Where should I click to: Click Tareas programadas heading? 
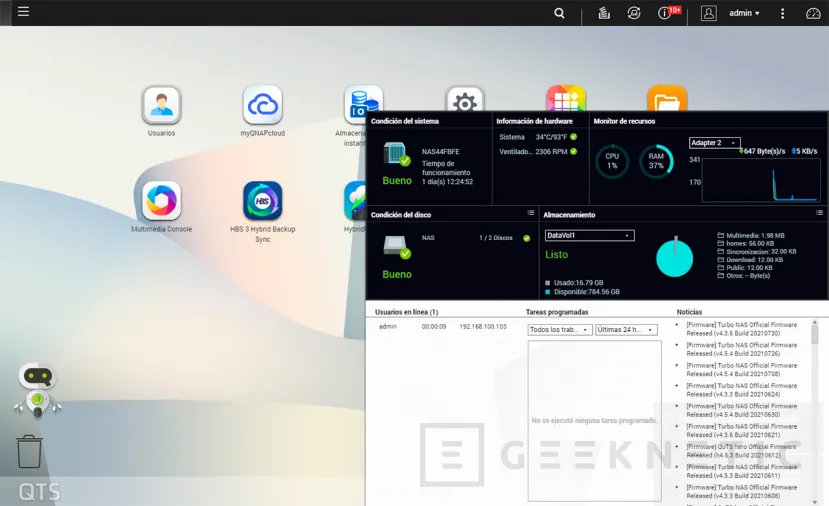[x=557, y=312]
